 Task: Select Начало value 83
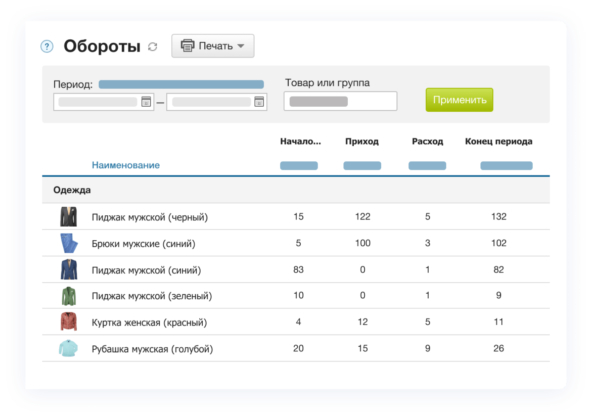[x=298, y=269]
